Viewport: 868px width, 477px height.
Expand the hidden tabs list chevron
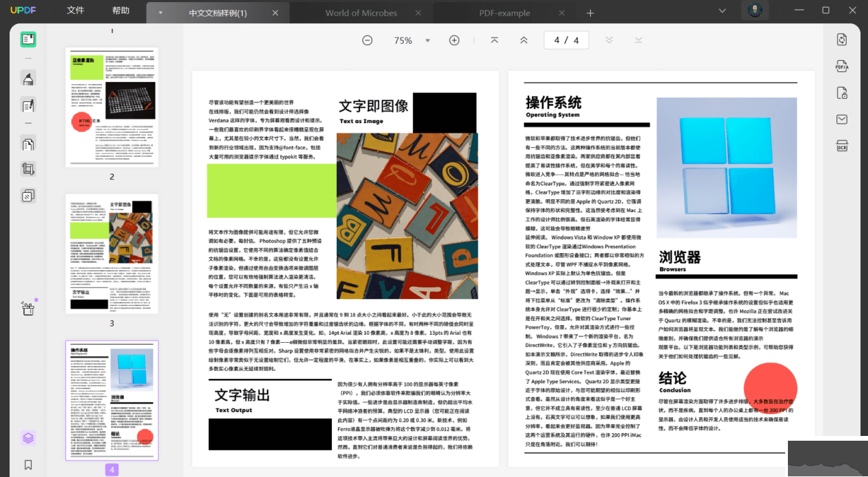coord(722,12)
